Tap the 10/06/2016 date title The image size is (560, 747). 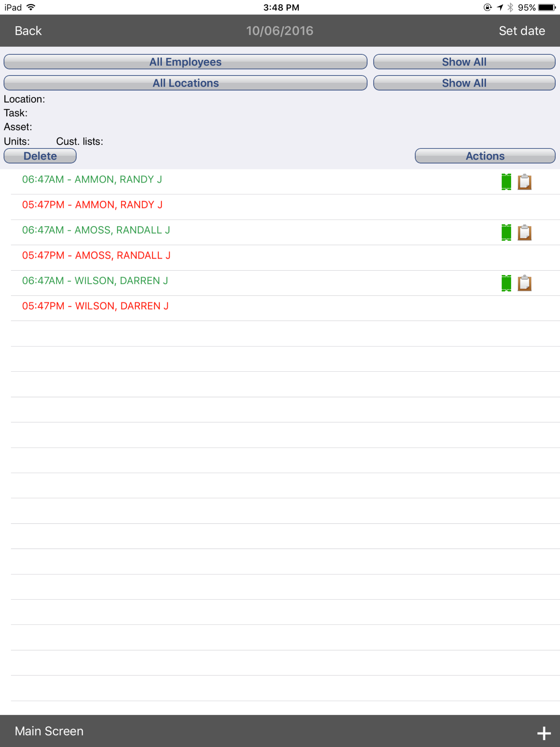tap(280, 31)
